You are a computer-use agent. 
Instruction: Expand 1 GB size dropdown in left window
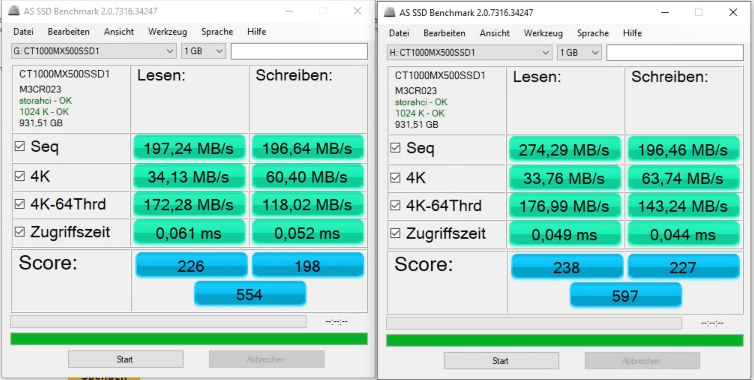(x=203, y=51)
